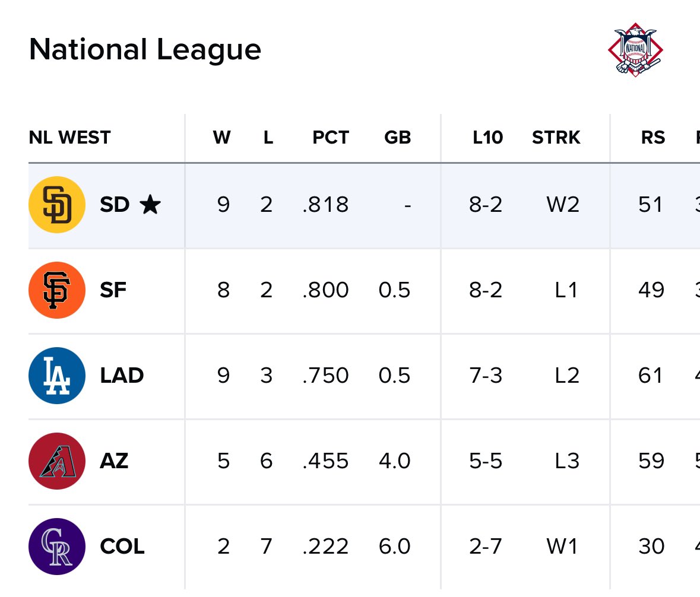The height and width of the screenshot is (597, 700).
Task: Click the National League emblem
Action: click(635, 49)
